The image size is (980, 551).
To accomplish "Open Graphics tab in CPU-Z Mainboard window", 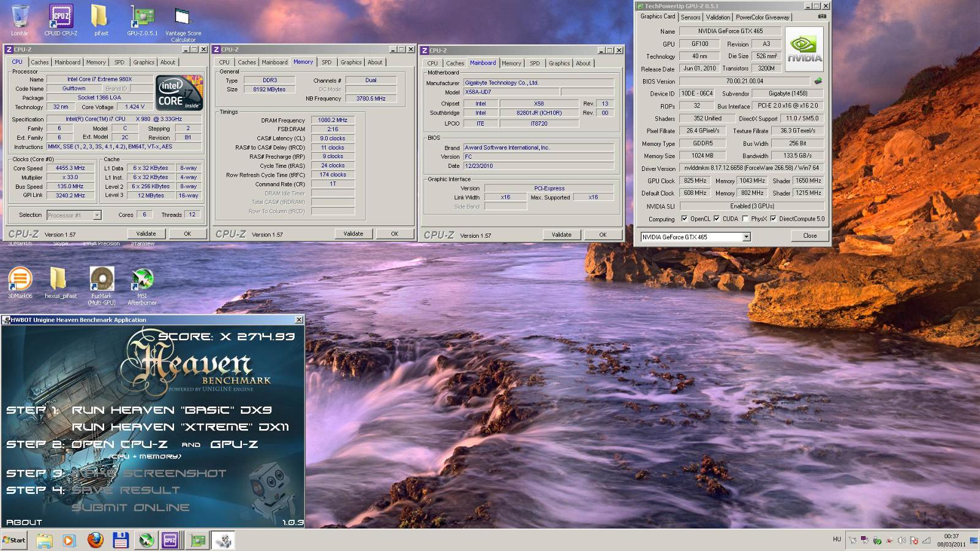I will [559, 63].
